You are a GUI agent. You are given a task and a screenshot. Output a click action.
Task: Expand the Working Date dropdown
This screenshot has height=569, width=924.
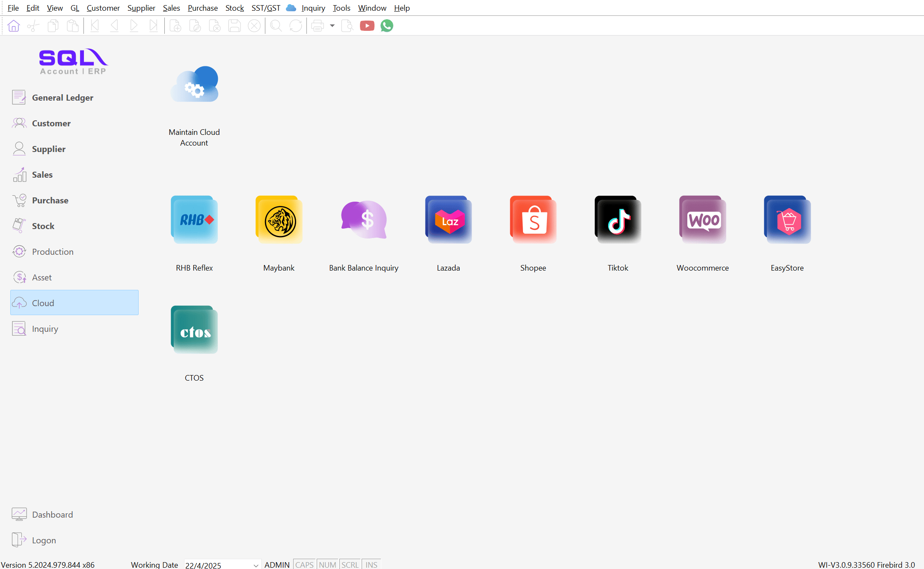256,565
